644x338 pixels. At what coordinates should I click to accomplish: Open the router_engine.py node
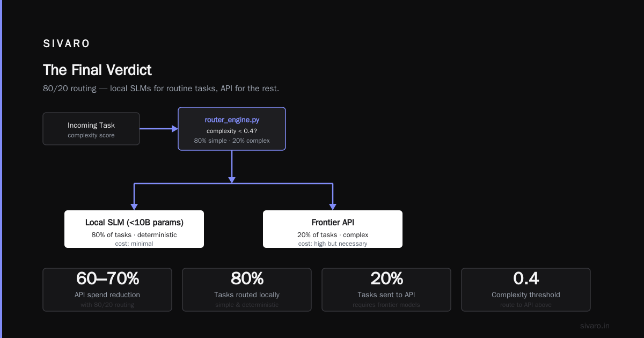point(232,129)
